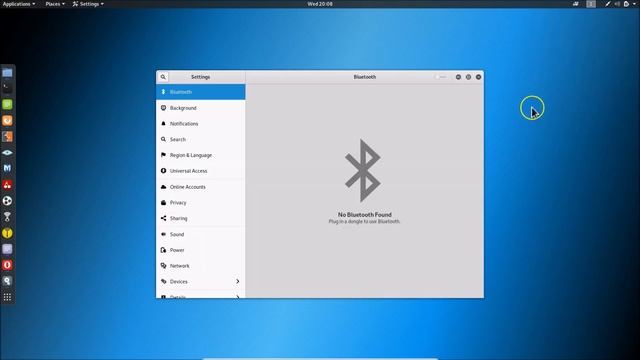Click the volume icon in top bar
Viewport: 640px width, 360px height.
pos(617,4)
